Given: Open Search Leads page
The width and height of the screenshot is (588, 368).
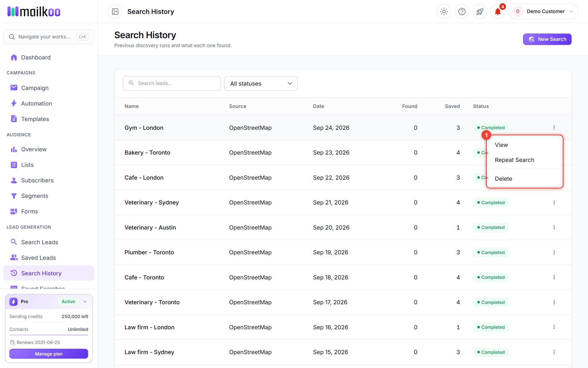Looking at the screenshot, I should [49, 242].
